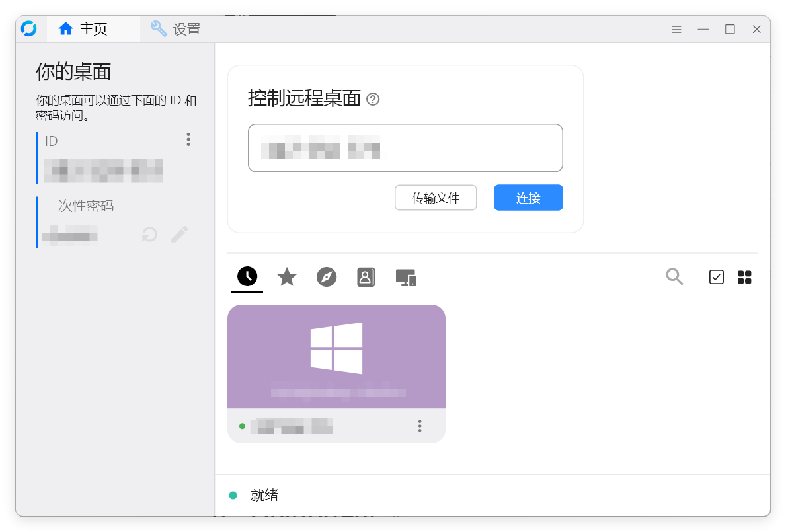Open discovered peers with the compass icon
The height and width of the screenshot is (532, 786).
[326, 277]
